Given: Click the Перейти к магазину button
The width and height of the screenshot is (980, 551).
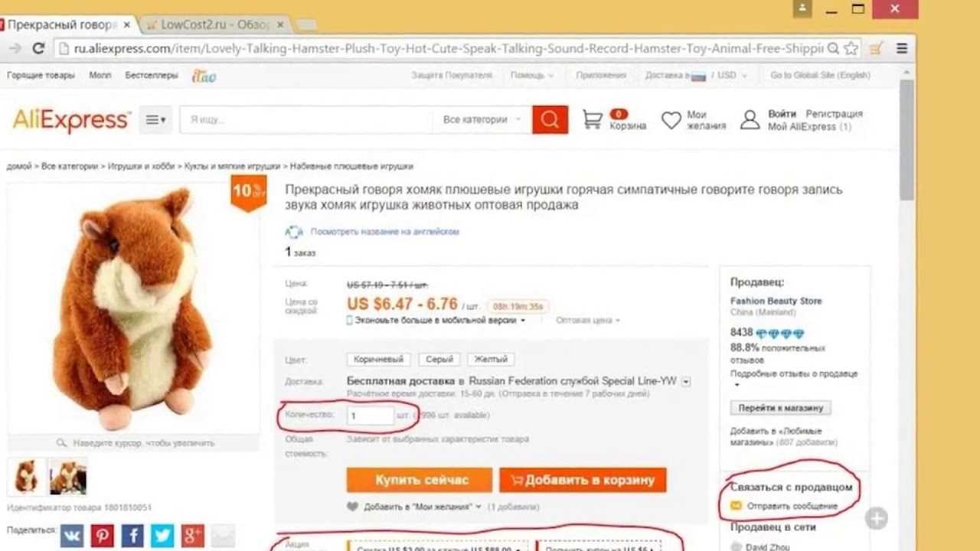Looking at the screenshot, I should click(781, 408).
